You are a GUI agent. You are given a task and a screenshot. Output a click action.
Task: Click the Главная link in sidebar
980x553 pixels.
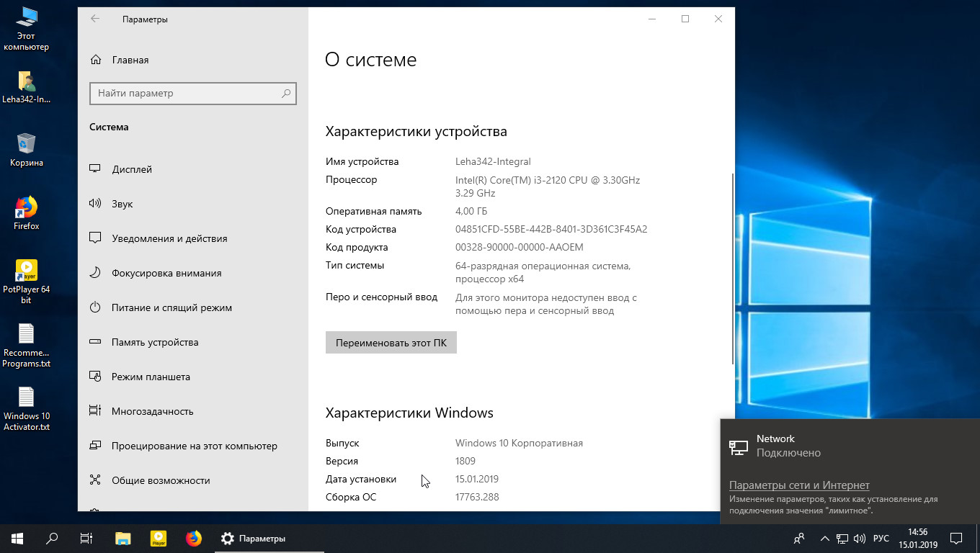pos(130,60)
